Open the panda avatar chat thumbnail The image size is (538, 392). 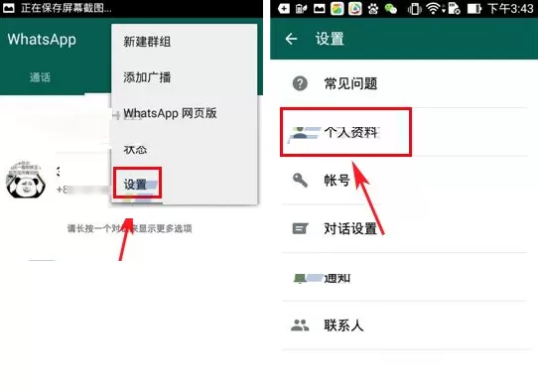(26, 179)
